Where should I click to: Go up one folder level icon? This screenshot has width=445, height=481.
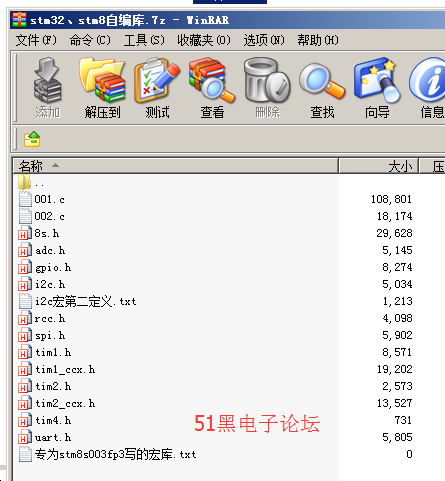tap(32, 139)
